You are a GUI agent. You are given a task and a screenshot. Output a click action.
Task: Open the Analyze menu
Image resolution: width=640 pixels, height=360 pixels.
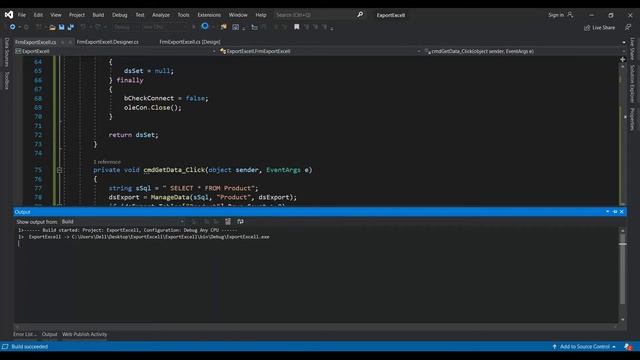[161, 15]
